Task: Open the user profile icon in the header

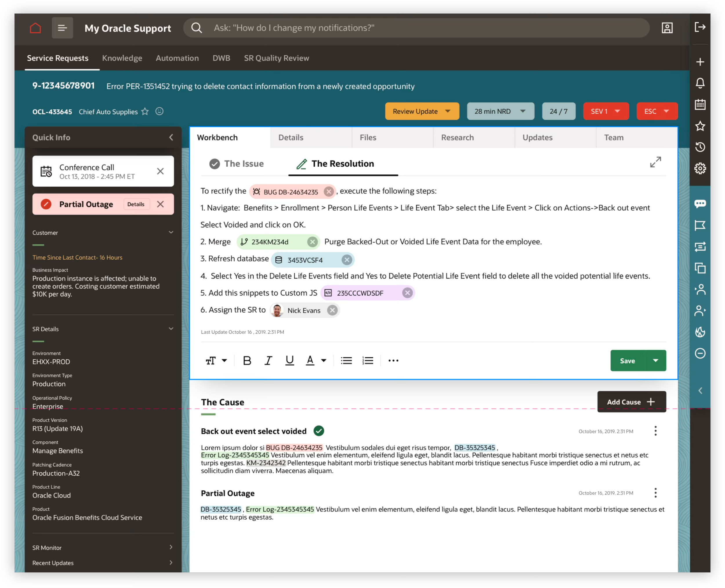Action: click(x=666, y=28)
